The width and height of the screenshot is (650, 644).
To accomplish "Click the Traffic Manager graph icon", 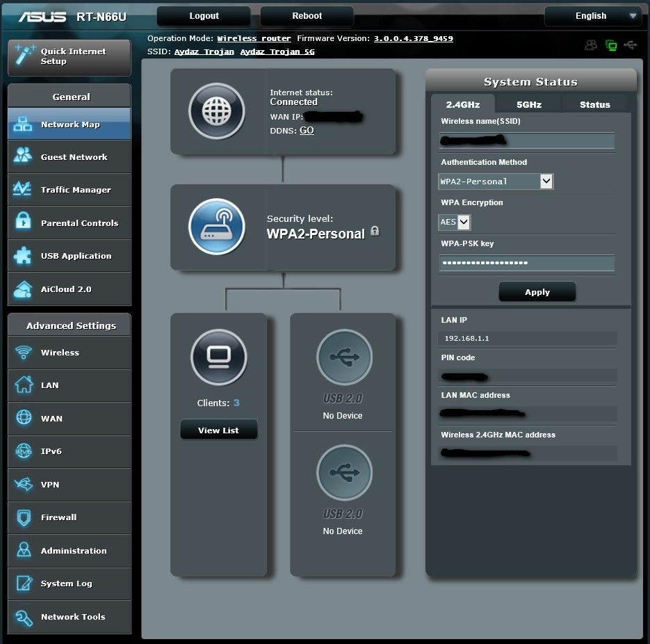I will tap(22, 188).
